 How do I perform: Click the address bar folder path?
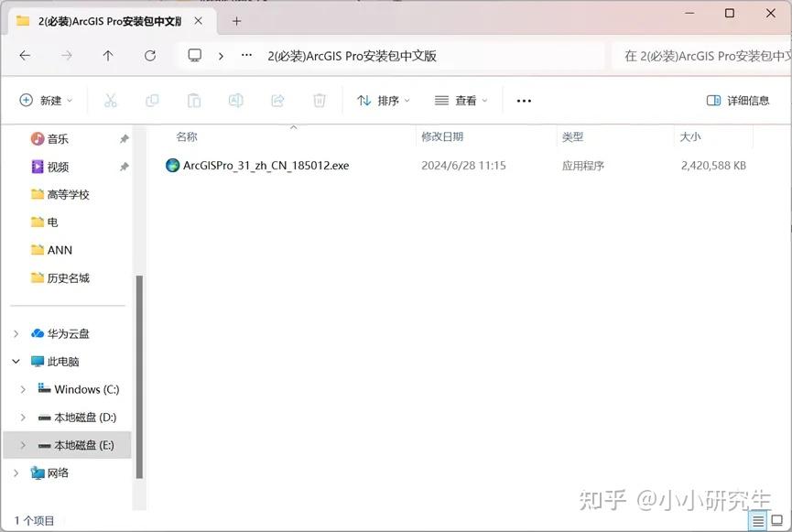tap(353, 56)
